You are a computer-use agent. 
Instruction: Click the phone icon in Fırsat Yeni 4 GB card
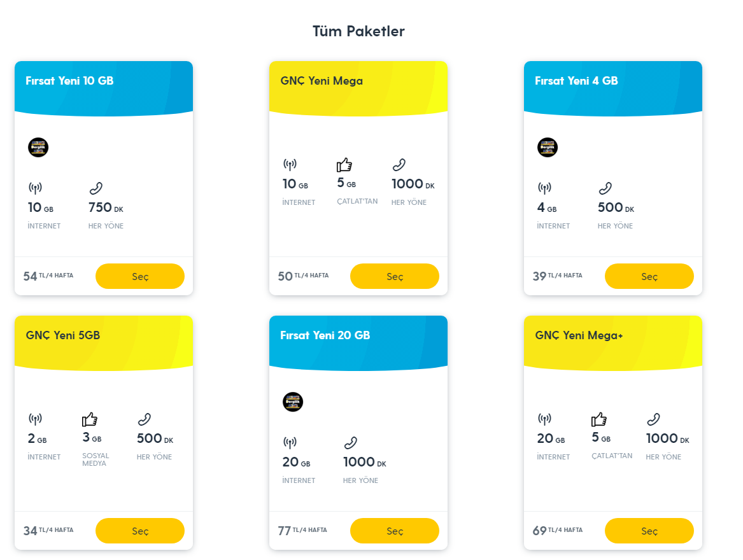click(605, 188)
